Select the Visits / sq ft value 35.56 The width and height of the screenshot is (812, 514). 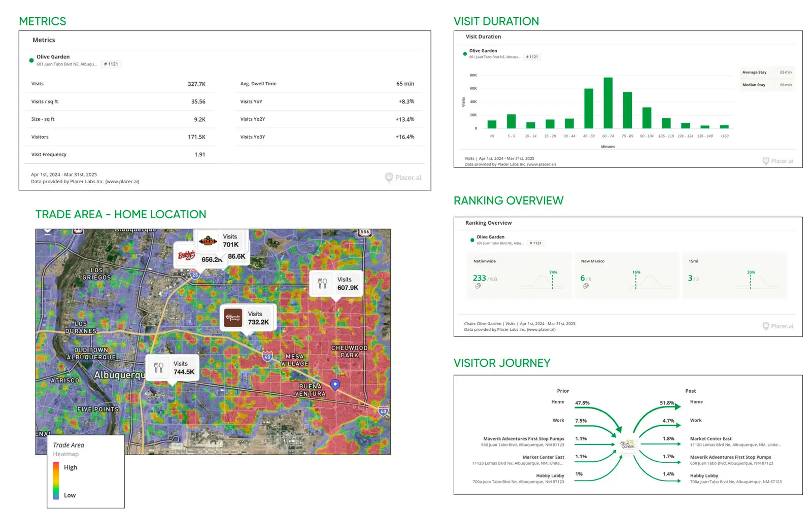[198, 102]
